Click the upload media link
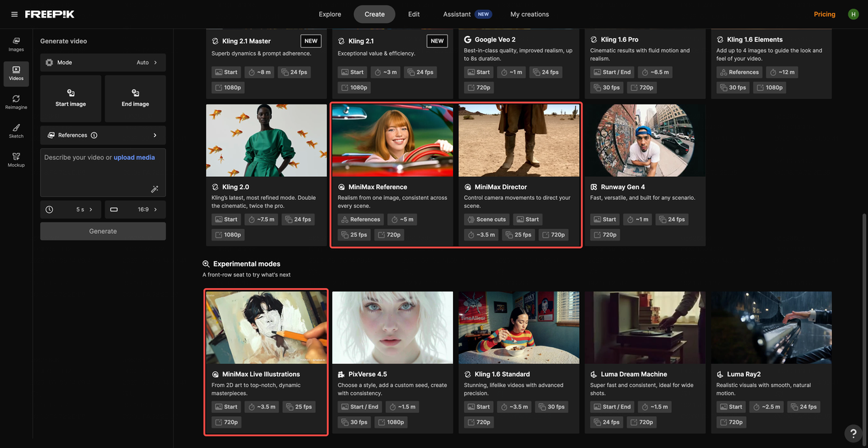This screenshot has width=868, height=448. 134,157
